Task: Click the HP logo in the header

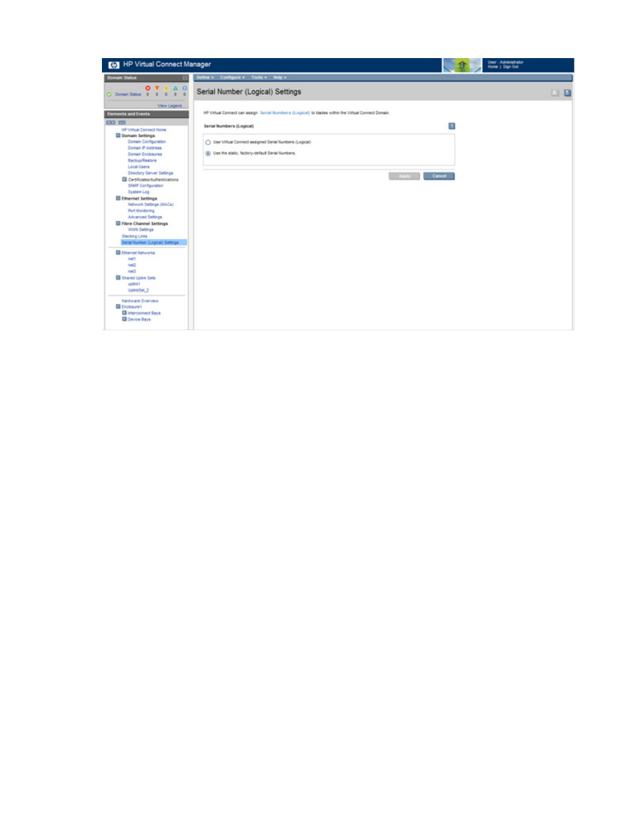Action: pyautogui.click(x=113, y=65)
